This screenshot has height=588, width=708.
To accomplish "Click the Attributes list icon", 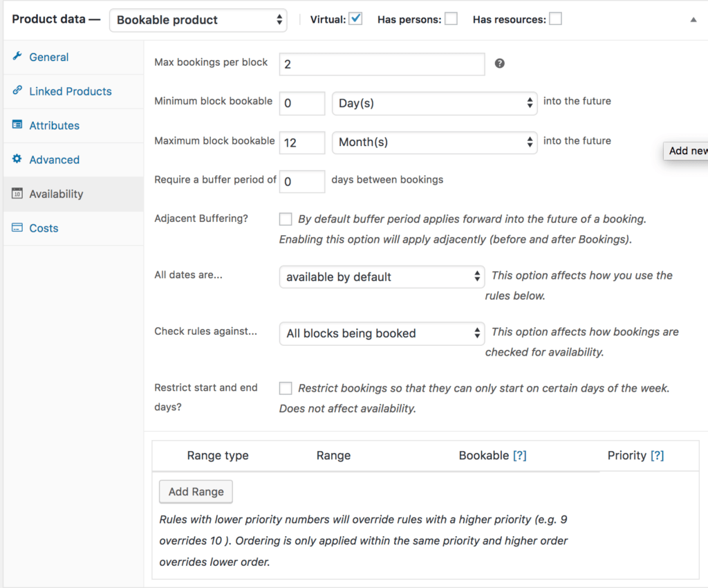I will tap(17, 125).
